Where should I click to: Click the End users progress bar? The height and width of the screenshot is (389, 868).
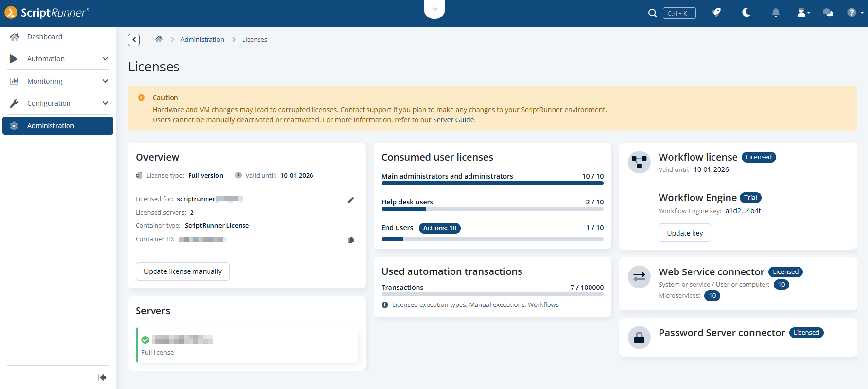coord(492,239)
